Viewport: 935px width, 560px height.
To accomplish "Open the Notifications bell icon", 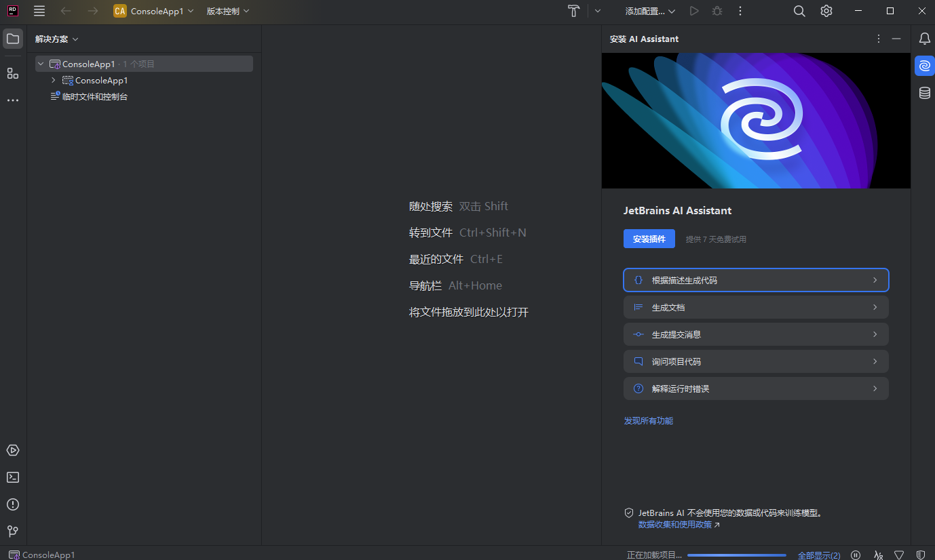I will (x=924, y=39).
